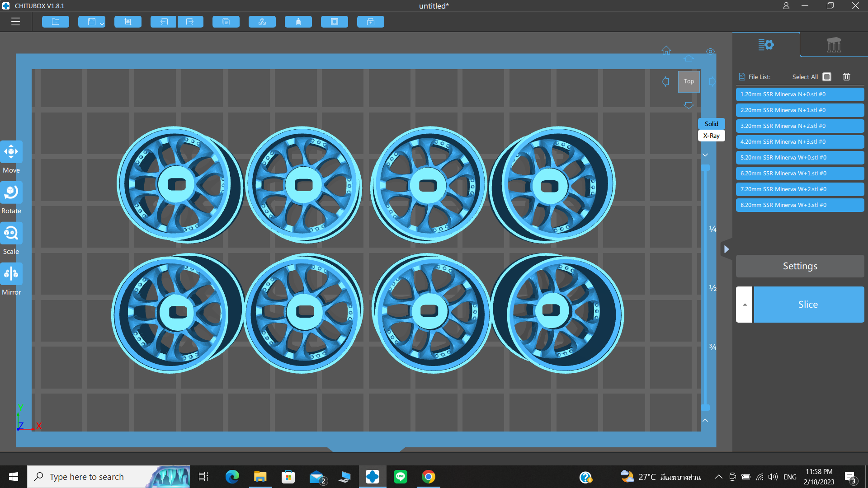
Task: Click the Dig hole toolbar button
Action: [x=335, y=22]
